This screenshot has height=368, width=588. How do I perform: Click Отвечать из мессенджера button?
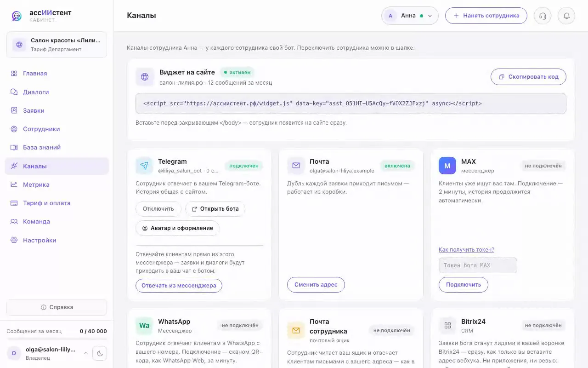point(179,286)
